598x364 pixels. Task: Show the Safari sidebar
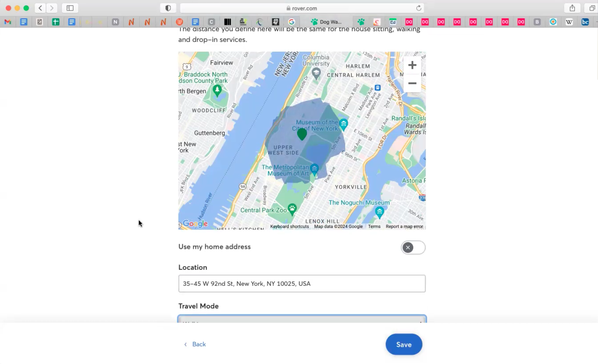pos(70,8)
